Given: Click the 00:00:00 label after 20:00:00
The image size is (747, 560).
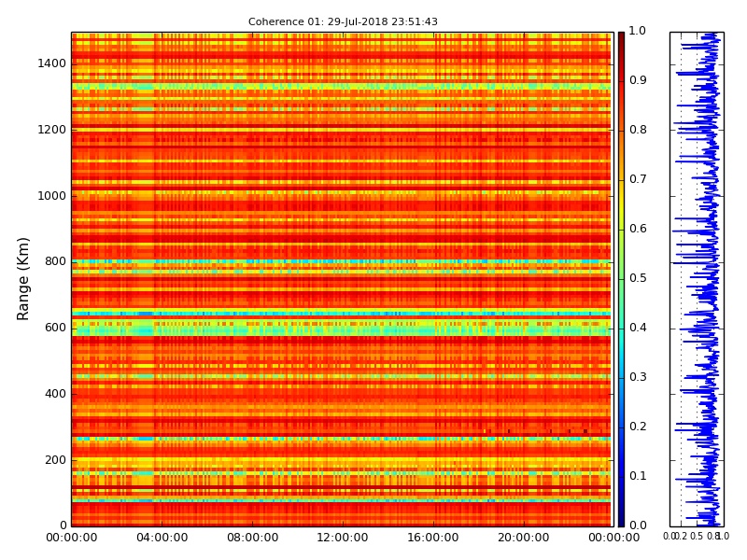Looking at the screenshot, I should point(614,538).
